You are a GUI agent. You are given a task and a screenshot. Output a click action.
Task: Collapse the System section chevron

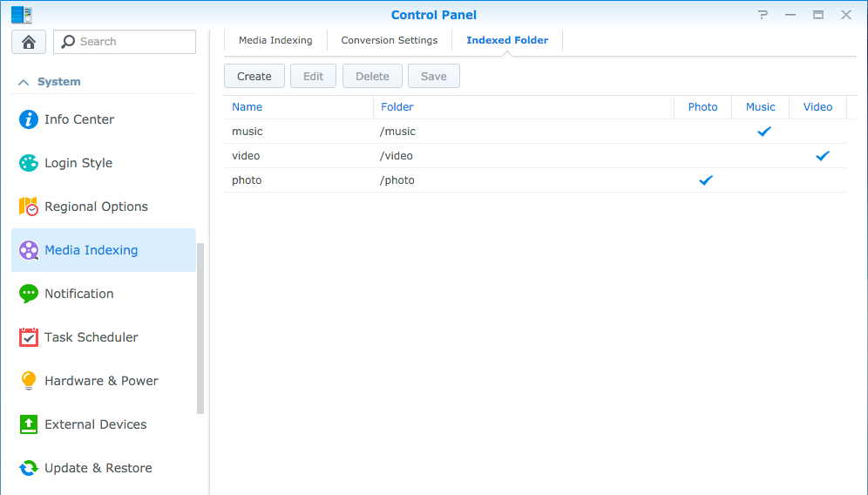[x=23, y=82]
